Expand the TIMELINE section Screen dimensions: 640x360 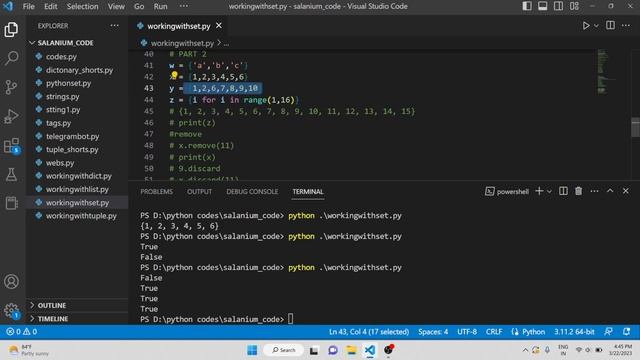click(x=53, y=319)
